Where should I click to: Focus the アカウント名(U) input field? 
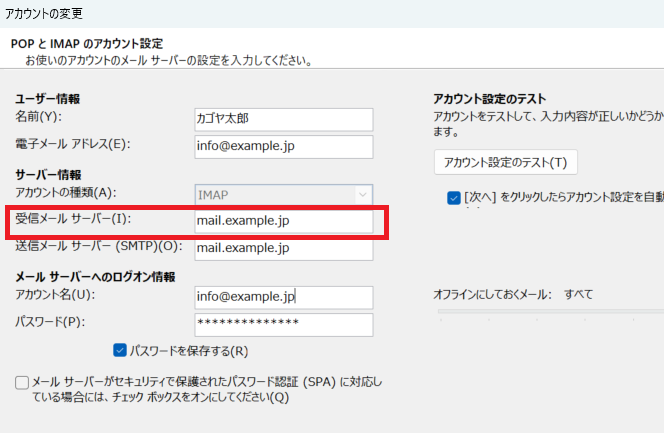point(284,297)
